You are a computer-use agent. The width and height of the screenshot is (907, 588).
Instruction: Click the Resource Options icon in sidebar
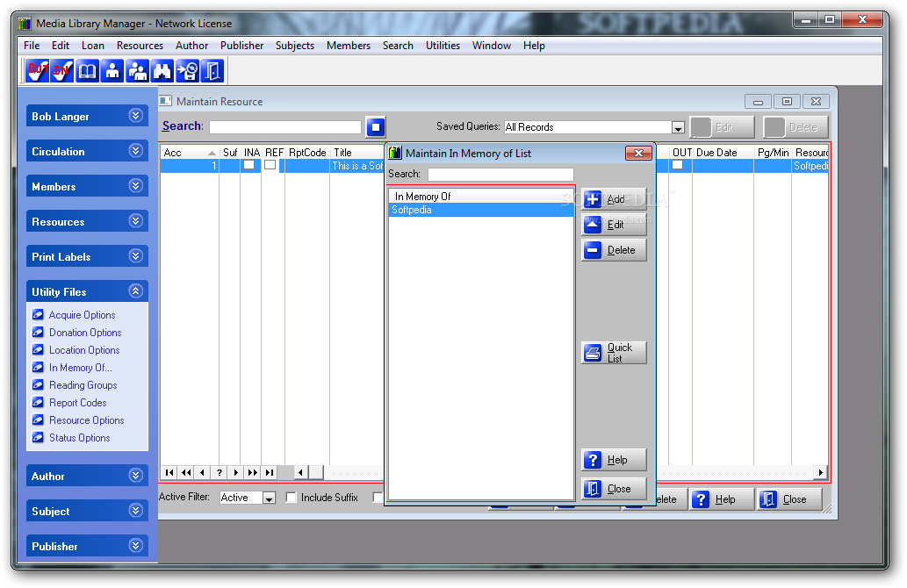point(38,419)
